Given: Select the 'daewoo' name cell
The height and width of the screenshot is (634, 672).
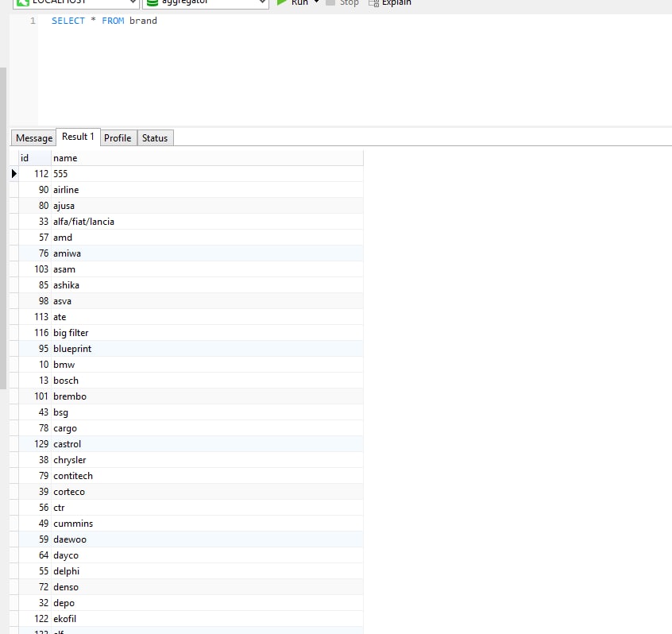Looking at the screenshot, I should (x=207, y=539).
